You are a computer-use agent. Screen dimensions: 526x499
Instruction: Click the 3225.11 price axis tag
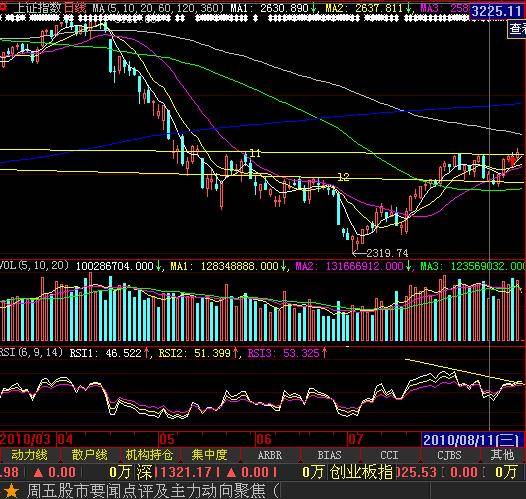(x=496, y=11)
